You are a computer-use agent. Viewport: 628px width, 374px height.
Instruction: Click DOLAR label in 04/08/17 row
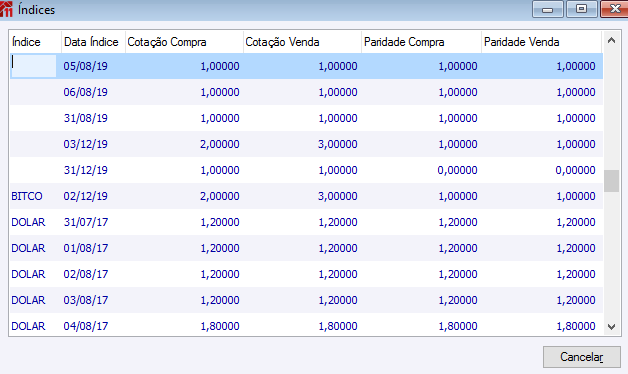pos(28,326)
